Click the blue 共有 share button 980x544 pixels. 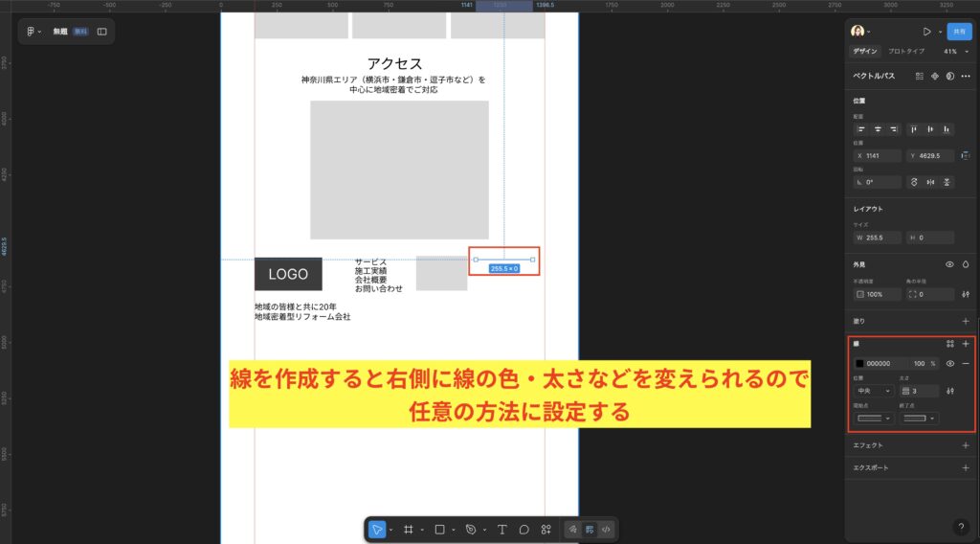960,31
